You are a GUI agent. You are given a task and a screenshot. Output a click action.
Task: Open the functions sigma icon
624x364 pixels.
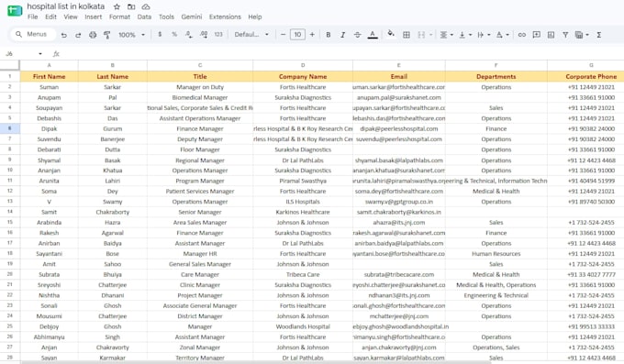click(x=598, y=35)
